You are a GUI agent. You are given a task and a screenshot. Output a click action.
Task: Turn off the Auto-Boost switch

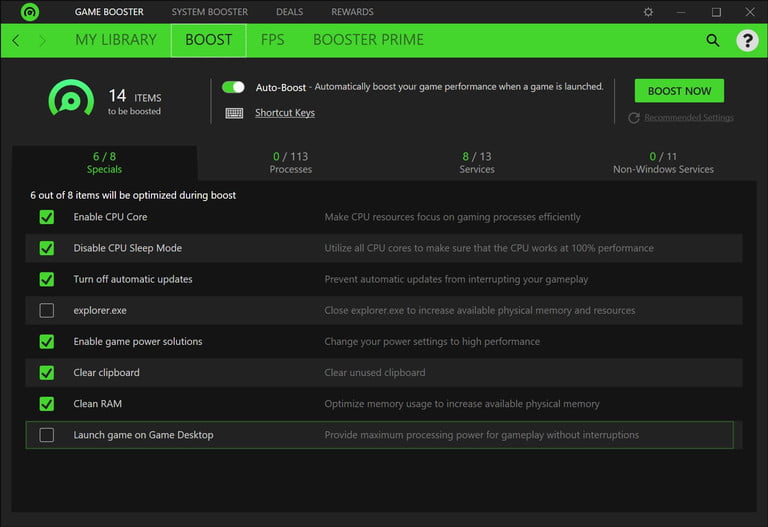233,87
